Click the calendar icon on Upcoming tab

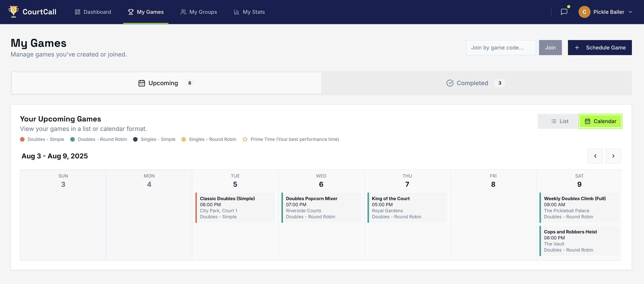[x=141, y=83]
